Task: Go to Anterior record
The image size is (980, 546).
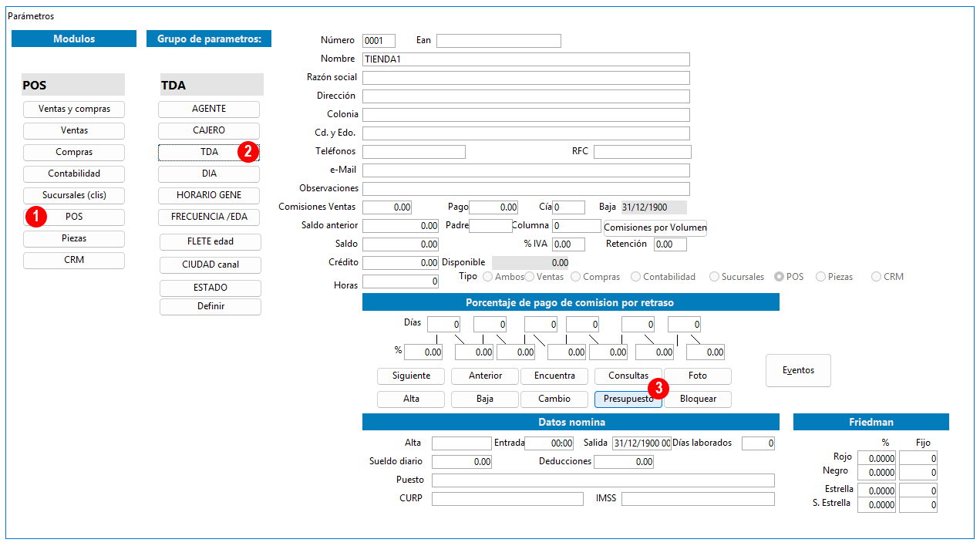Action: coord(486,376)
